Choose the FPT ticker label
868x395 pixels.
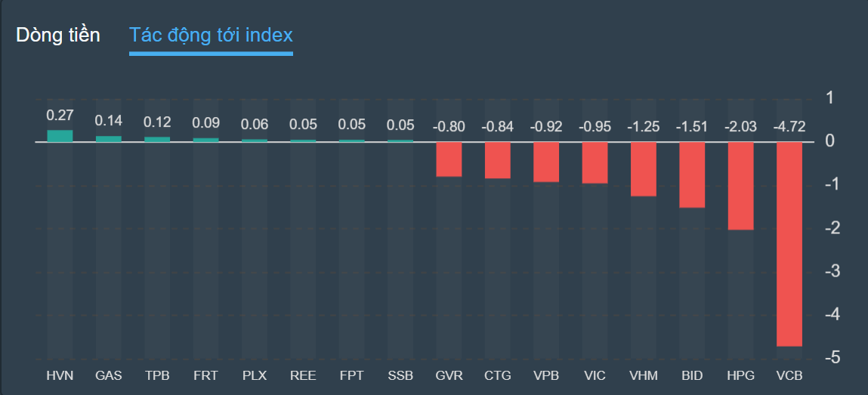352,375
